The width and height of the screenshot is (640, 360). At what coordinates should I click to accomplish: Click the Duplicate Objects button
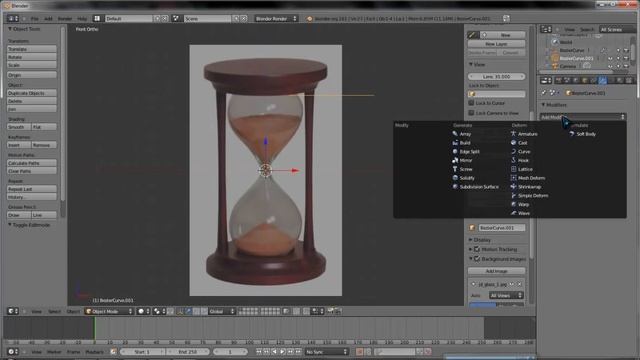pos(32,93)
